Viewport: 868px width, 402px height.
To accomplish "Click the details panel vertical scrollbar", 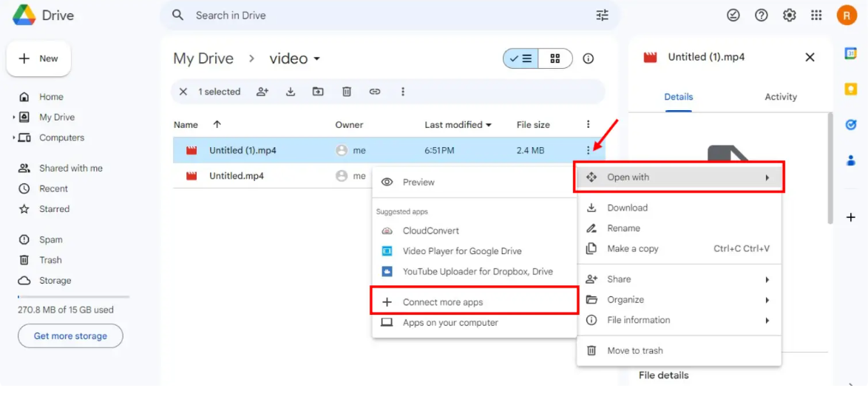I will coord(830,168).
